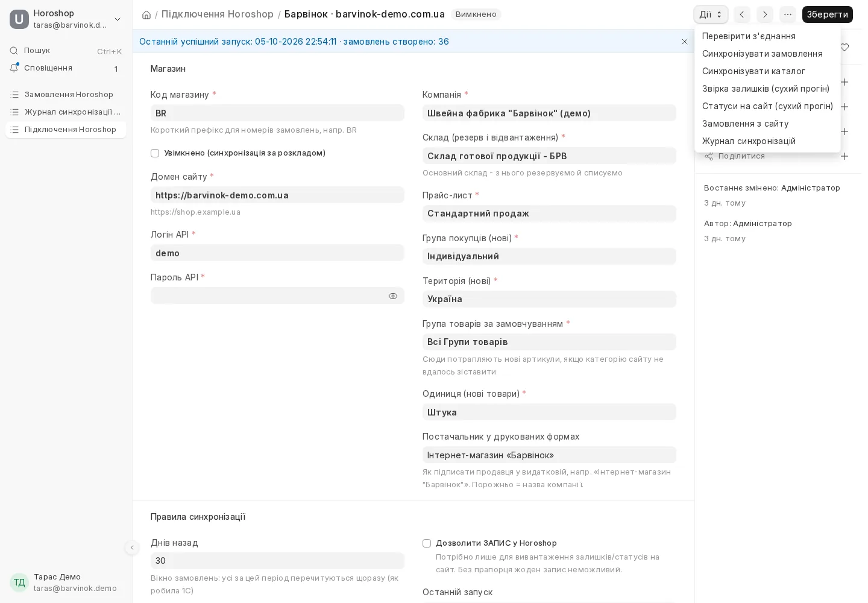Check Дозволити ЗАПИС у Horoshop
This screenshot has height=603, width=868.
[427, 543]
